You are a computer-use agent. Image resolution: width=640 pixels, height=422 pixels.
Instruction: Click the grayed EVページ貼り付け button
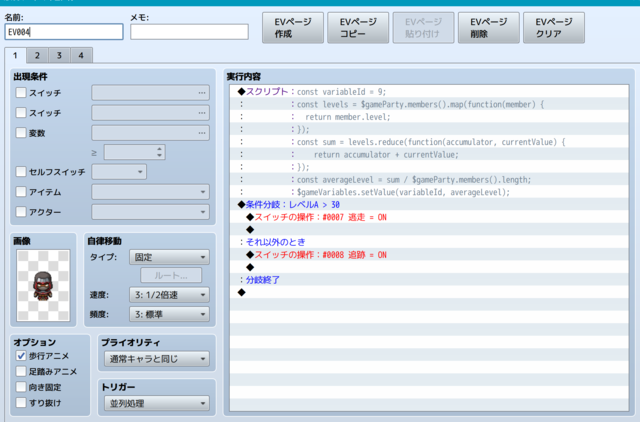[423, 28]
